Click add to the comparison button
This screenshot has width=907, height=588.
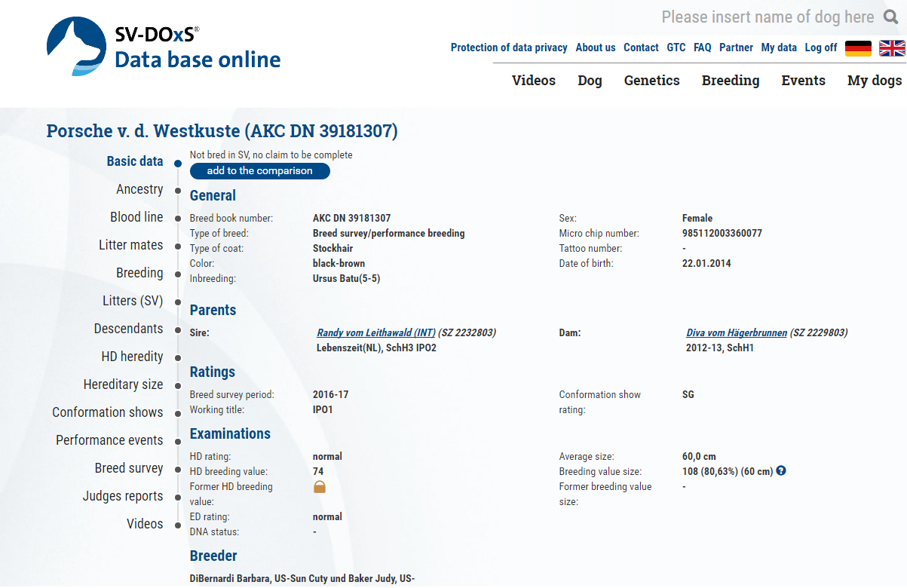pyautogui.click(x=259, y=171)
